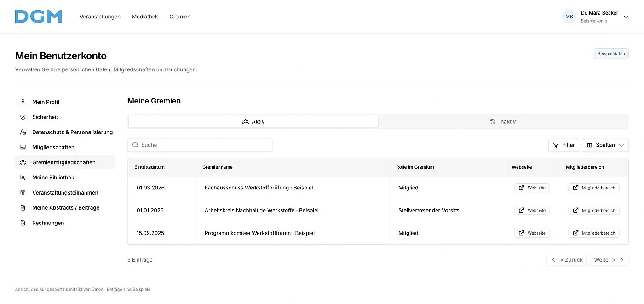This screenshot has height=304, width=644.
Task: Open Mein Profil person icon in sidebar
Action: click(x=23, y=102)
